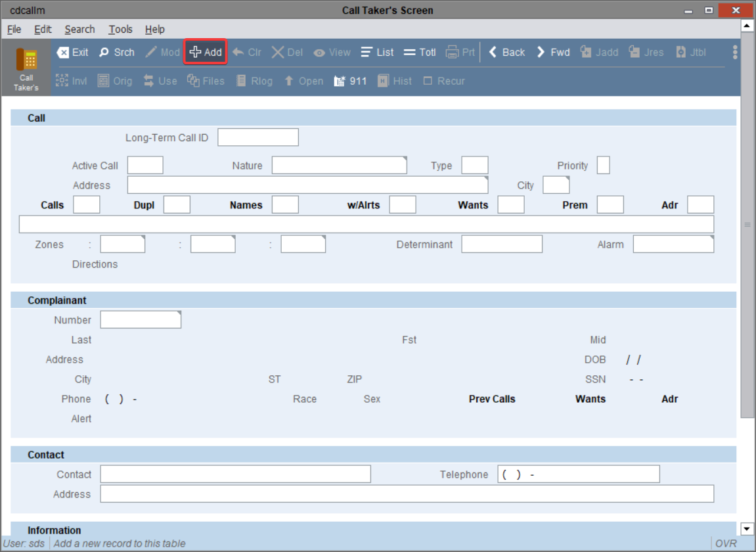
Task: Open the Nature field lookup dropdown
Action: point(403,159)
